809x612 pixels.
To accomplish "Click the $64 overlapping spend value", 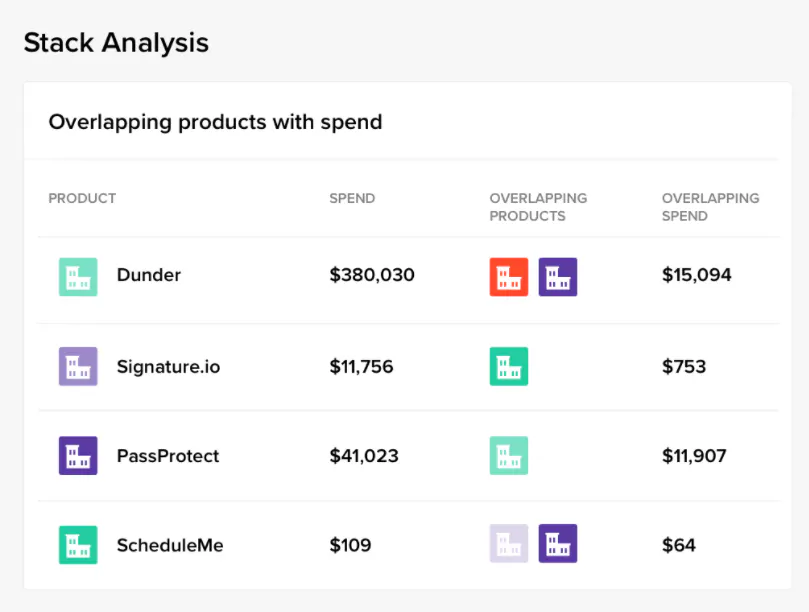I will coord(678,545).
